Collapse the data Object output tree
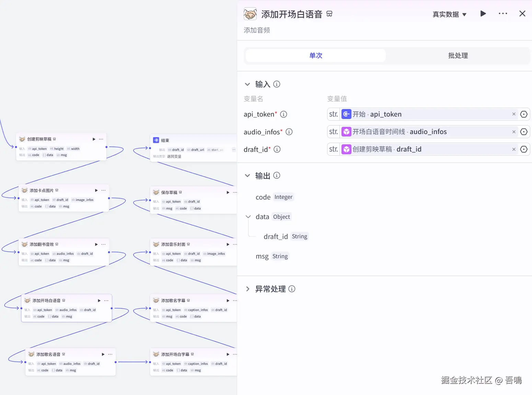532x395 pixels. (x=248, y=217)
